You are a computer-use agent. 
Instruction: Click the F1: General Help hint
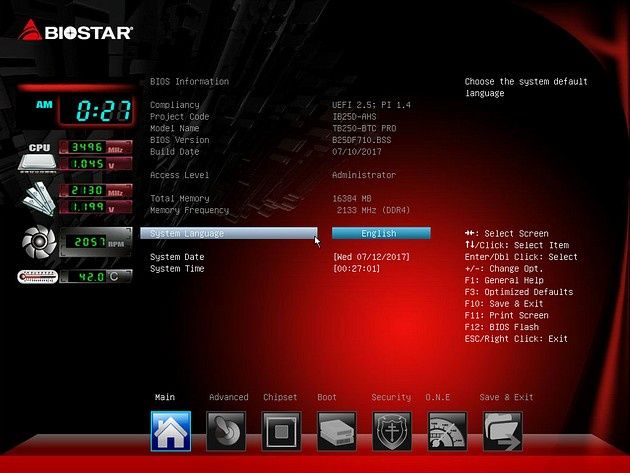point(504,280)
